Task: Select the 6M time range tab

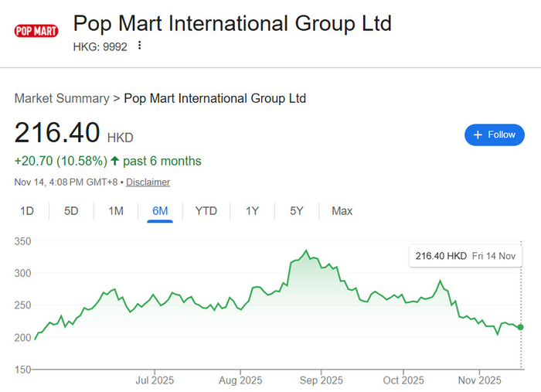Action: point(160,210)
